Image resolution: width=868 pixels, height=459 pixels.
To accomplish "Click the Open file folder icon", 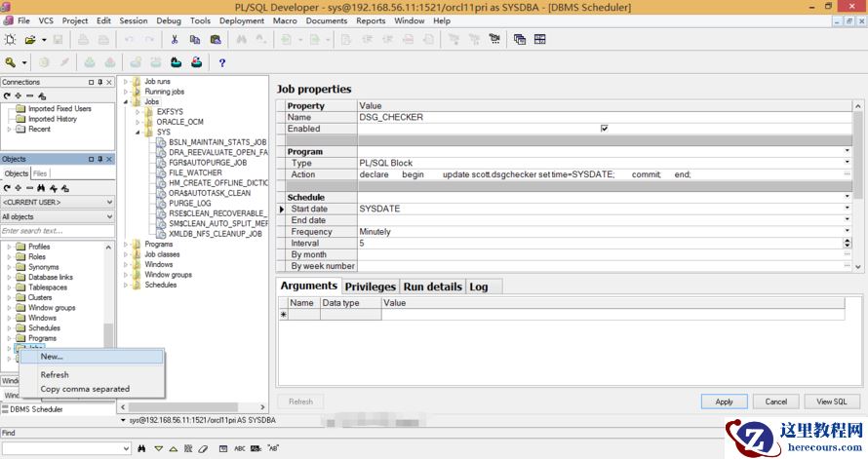I will click(x=30, y=39).
